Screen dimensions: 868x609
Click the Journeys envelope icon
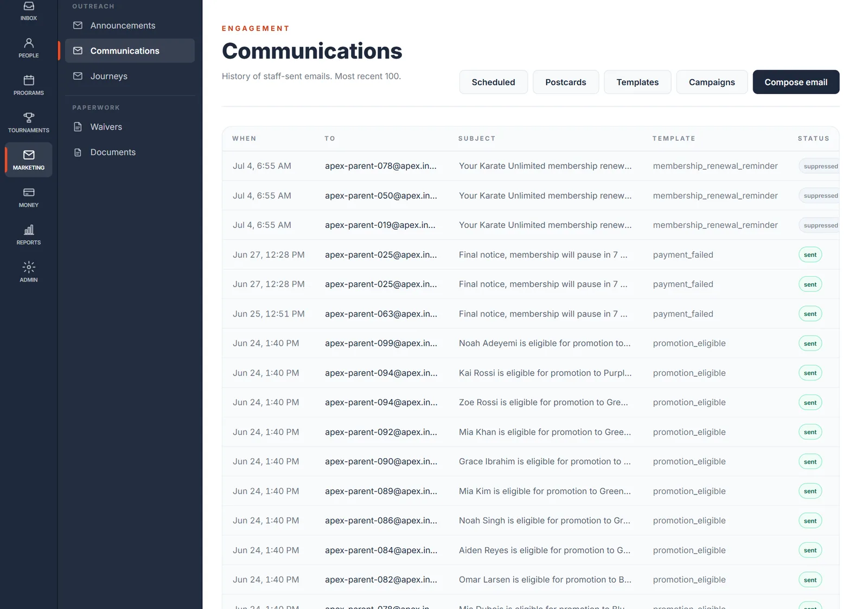point(78,76)
